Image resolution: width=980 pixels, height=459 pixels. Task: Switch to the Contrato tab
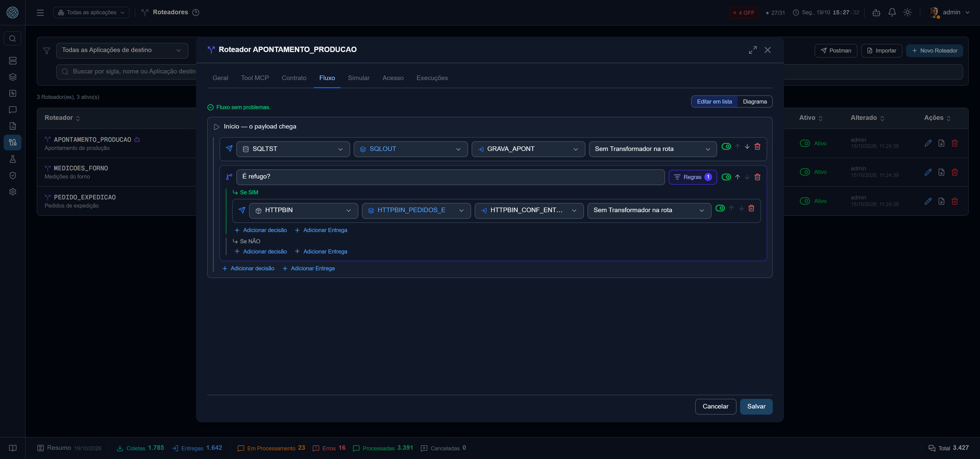(294, 78)
